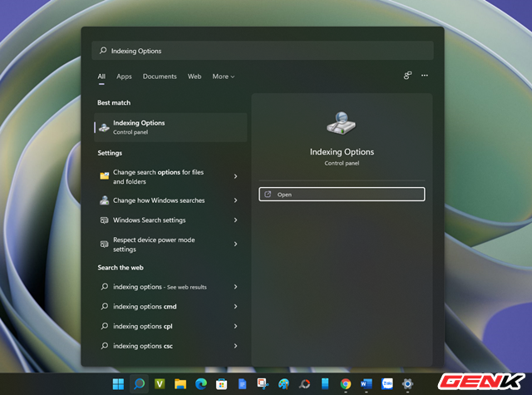The width and height of the screenshot is (532, 395).
Task: Open the circular arrows app in taskbar
Action: click(304, 384)
